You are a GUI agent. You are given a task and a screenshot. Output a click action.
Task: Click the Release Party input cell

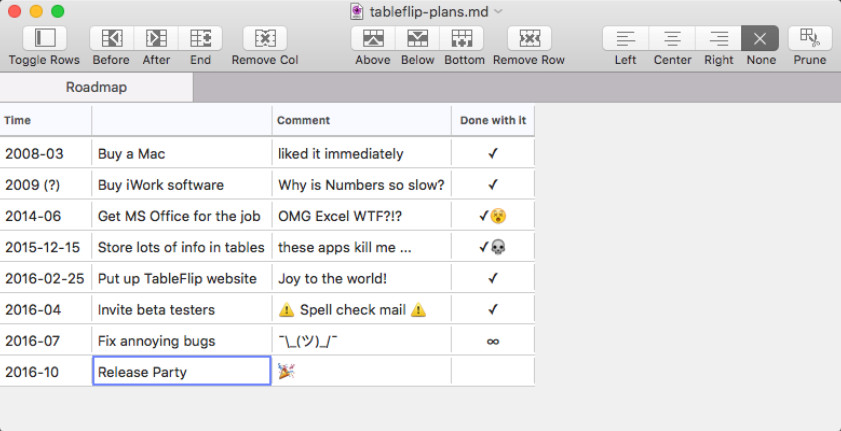pos(182,371)
